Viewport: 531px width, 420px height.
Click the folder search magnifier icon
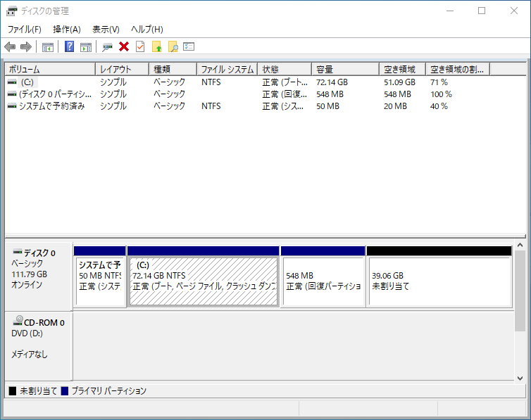[x=173, y=46]
